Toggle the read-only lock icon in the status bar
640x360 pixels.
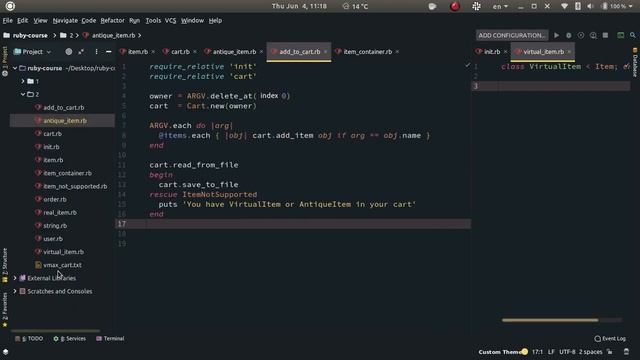coord(610,351)
